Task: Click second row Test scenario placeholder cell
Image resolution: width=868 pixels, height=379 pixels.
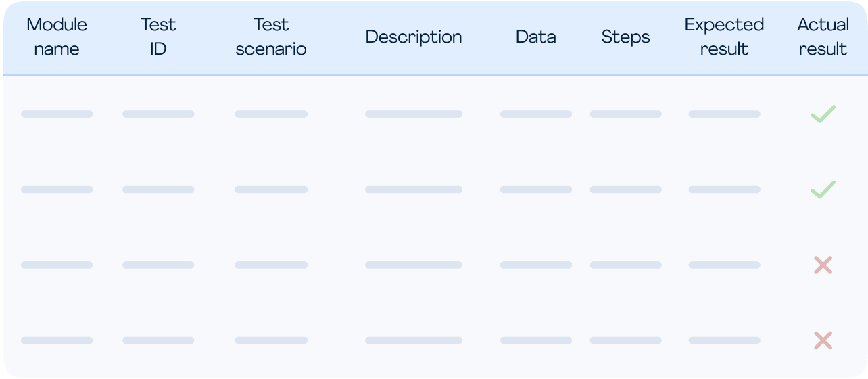Action: pyautogui.click(x=271, y=189)
